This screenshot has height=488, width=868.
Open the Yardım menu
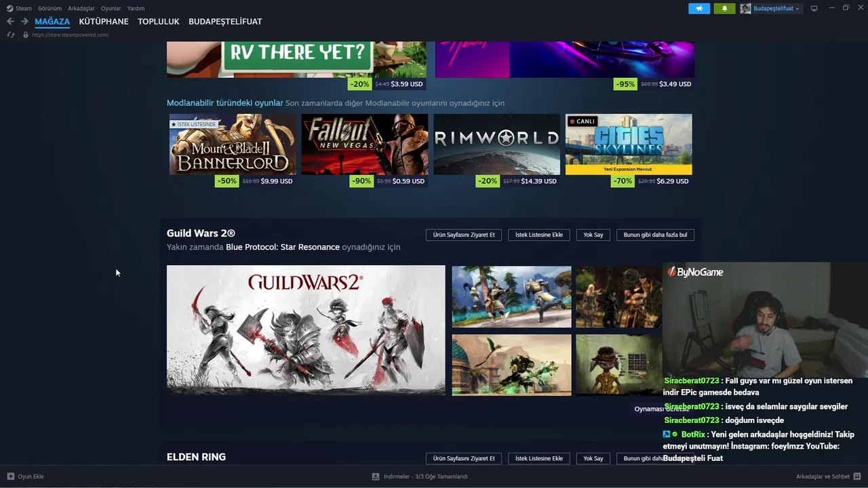136,8
